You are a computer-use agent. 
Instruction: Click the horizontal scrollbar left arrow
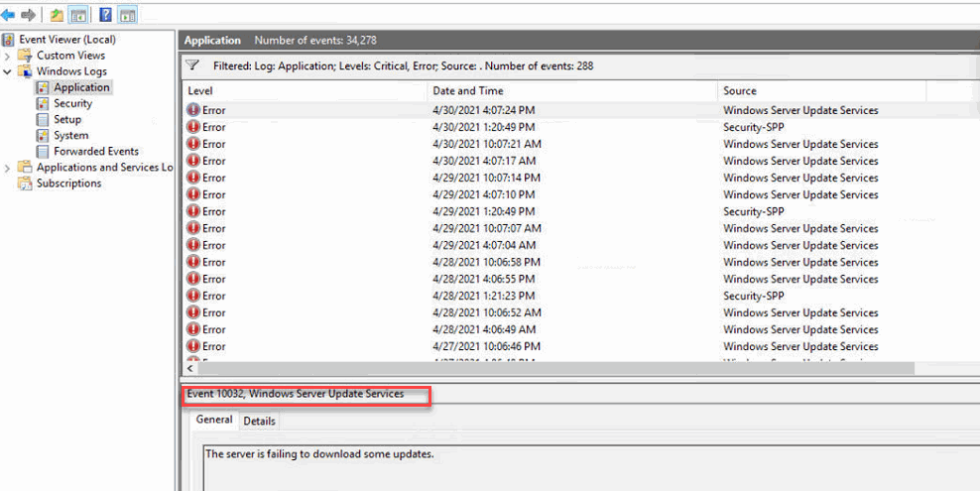[190, 369]
